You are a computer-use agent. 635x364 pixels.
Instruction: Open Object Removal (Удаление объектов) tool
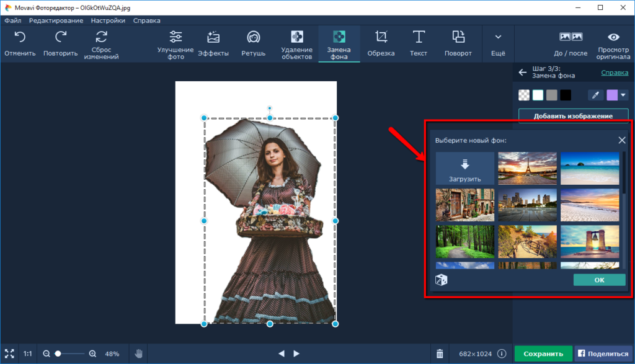point(297,44)
